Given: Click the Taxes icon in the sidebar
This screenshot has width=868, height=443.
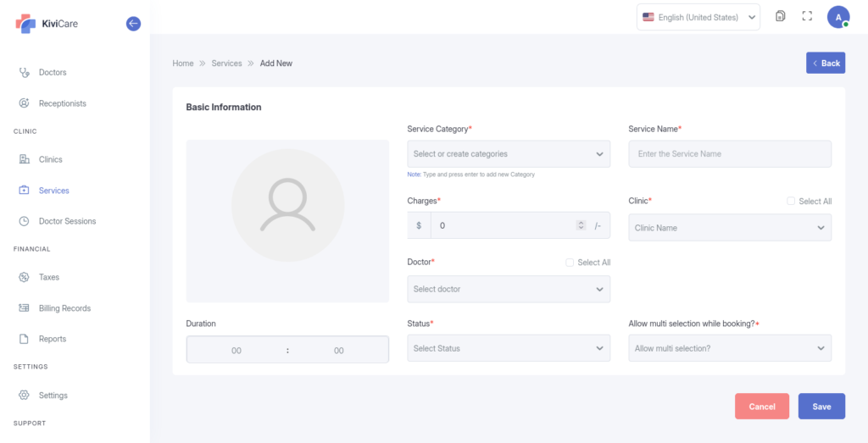Looking at the screenshot, I should pyautogui.click(x=24, y=277).
